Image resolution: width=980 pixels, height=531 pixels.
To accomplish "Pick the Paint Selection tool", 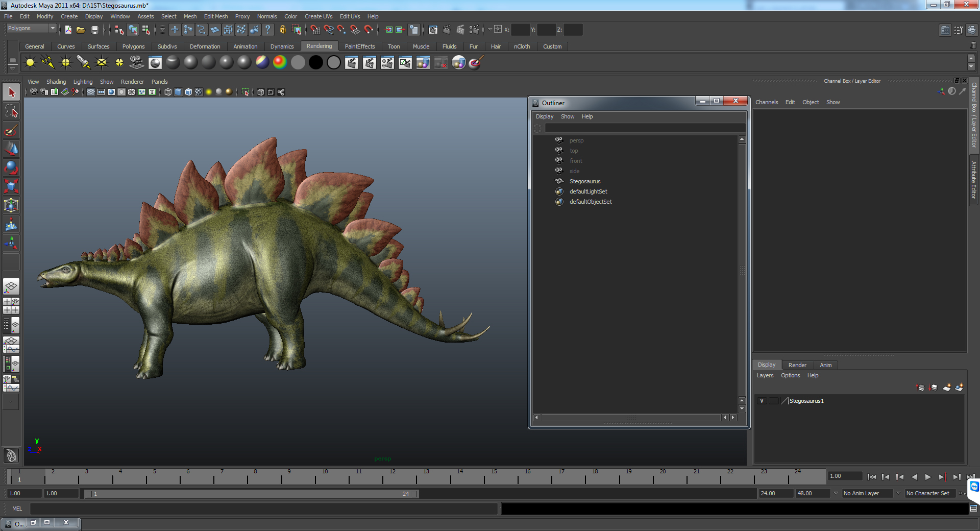I will [11, 130].
